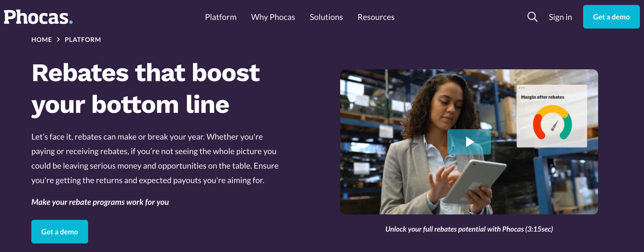Click Get a demo in header

click(x=611, y=17)
